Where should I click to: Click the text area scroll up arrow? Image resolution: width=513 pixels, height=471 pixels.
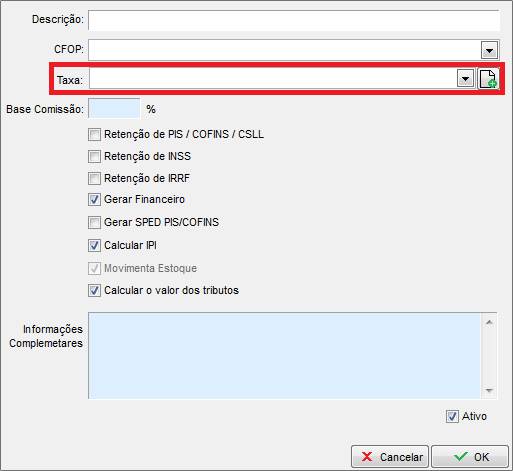point(489,322)
